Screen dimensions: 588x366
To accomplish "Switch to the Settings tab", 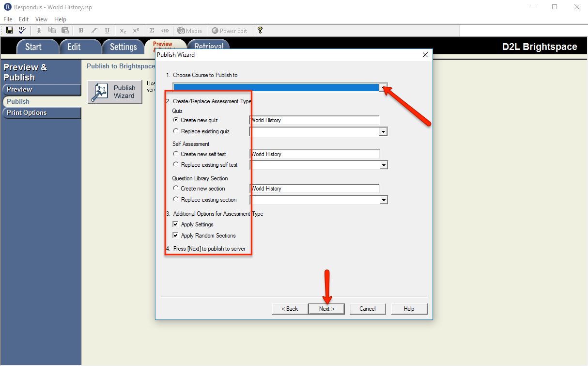I will (x=124, y=47).
